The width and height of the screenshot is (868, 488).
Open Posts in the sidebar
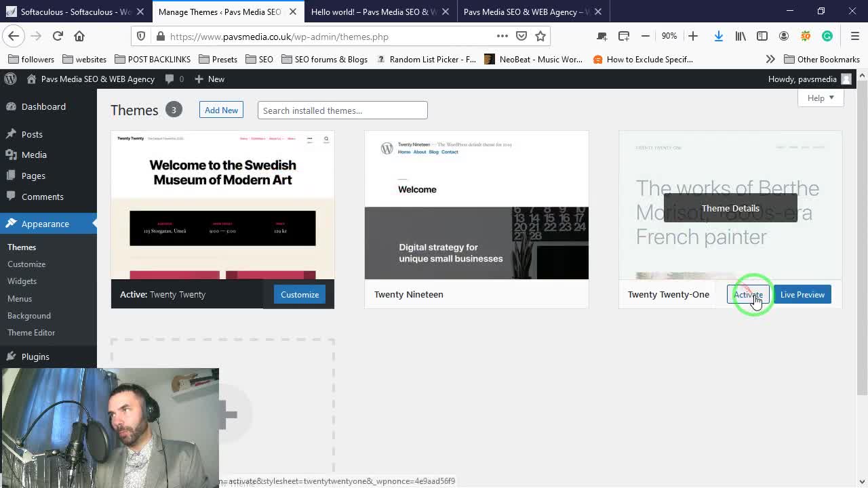coord(32,134)
